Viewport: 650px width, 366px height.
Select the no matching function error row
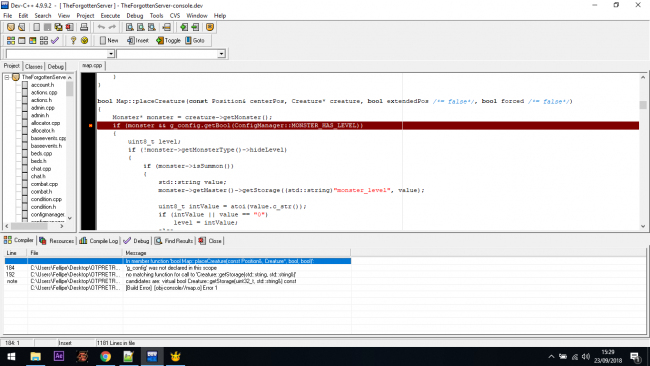click(x=178, y=275)
